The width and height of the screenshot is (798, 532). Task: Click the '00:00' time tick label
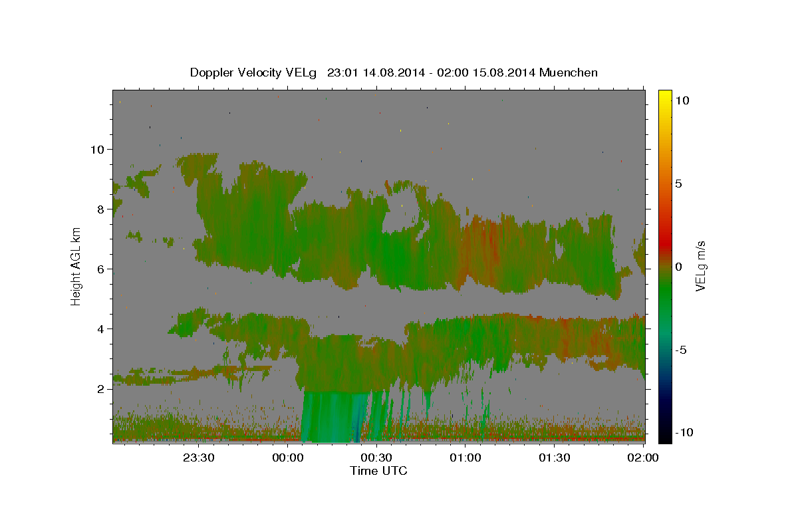pyautogui.click(x=288, y=458)
